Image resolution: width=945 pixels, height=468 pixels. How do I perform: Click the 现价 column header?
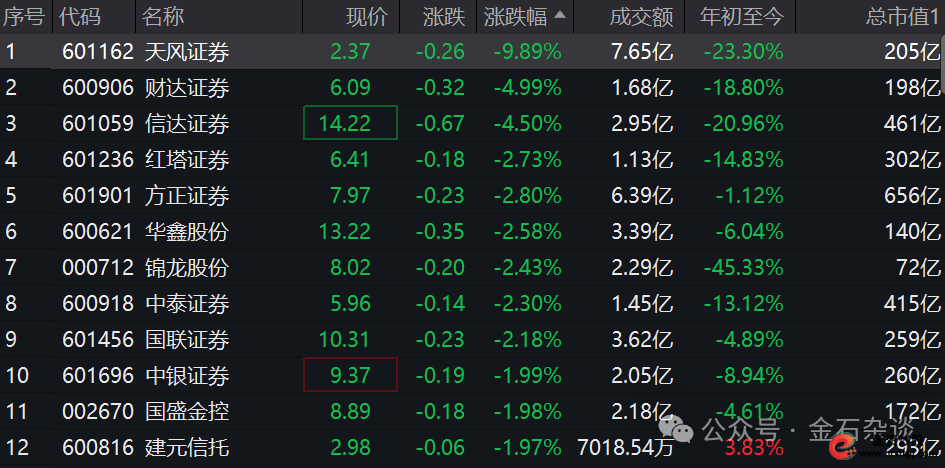click(x=365, y=16)
